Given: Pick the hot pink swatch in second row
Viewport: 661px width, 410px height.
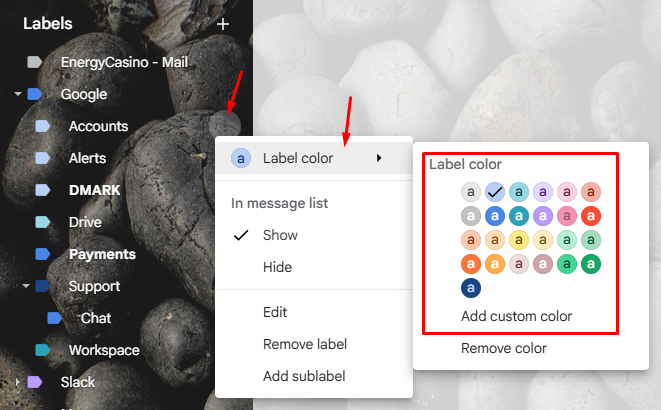Looking at the screenshot, I should tap(567, 216).
